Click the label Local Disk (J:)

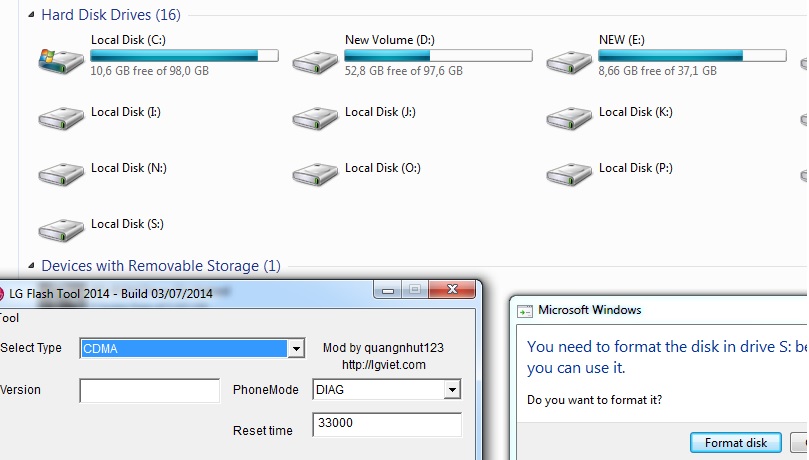click(380, 112)
